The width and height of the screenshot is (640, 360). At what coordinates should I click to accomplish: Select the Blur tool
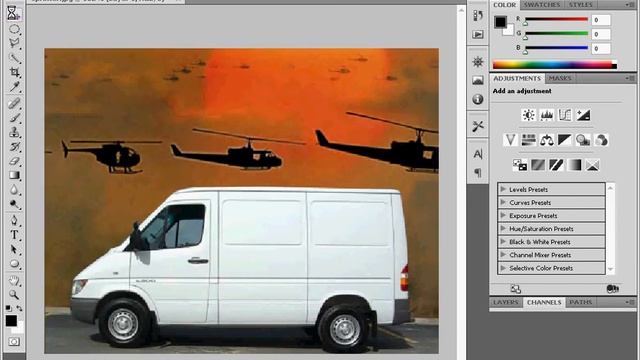[x=14, y=190]
